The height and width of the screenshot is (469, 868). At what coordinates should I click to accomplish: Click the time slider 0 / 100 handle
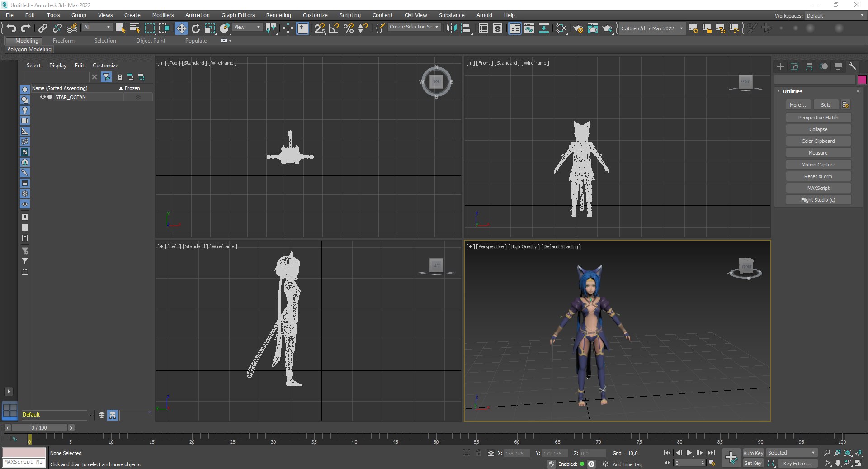tap(39, 428)
